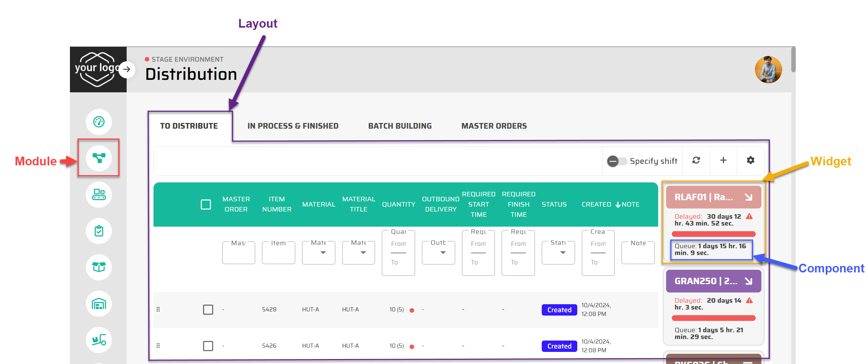Viewport: 868px width, 364px height.
Task: Toggle the Specify shift switch
Action: (616, 161)
